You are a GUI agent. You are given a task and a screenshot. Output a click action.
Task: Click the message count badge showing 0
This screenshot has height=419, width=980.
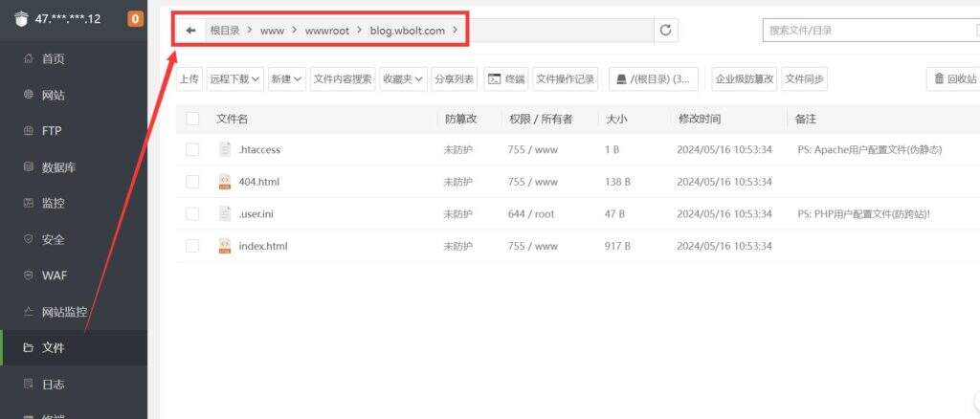(x=135, y=19)
